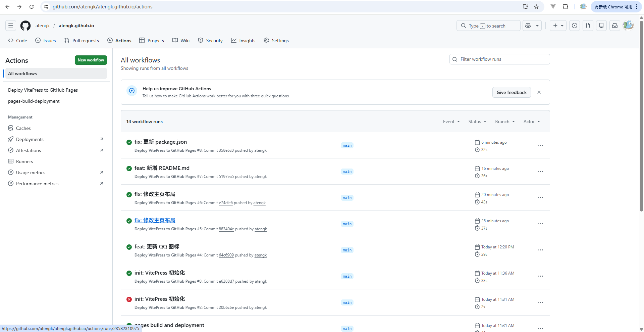
Task: Open pull requests icon in header
Action: click(588, 26)
